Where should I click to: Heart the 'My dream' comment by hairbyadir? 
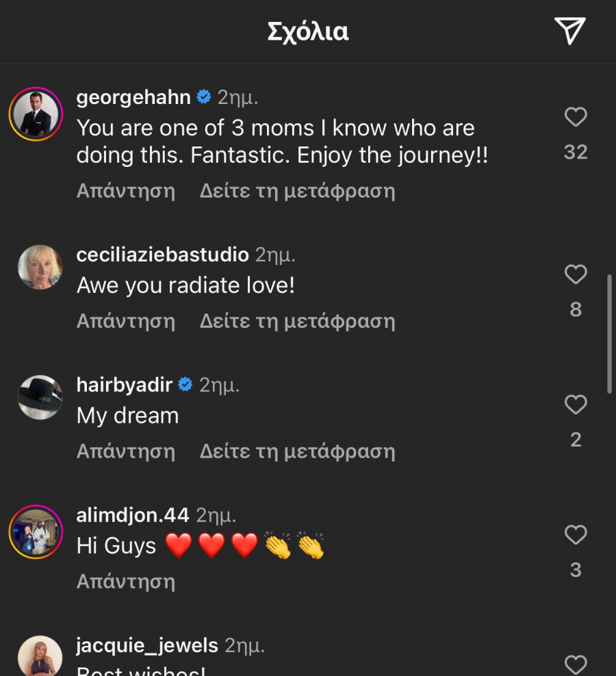click(576, 404)
